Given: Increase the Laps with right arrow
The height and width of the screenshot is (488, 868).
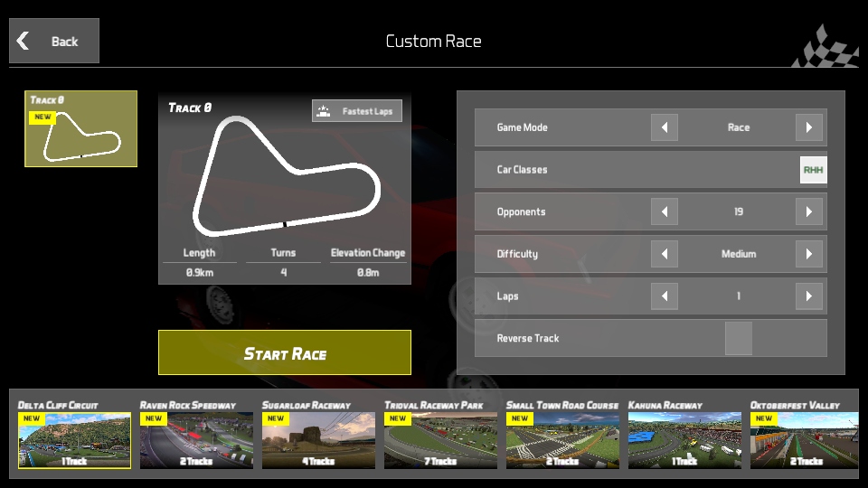Looking at the screenshot, I should pos(809,296).
